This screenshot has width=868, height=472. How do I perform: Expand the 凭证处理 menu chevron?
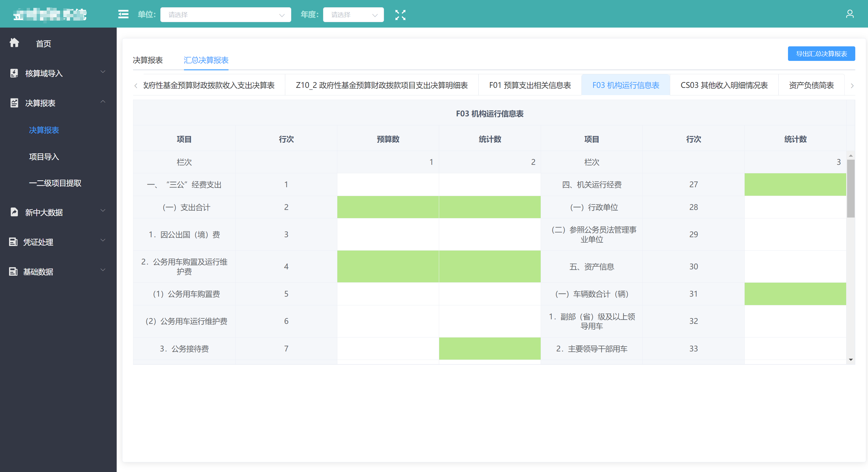(103, 240)
